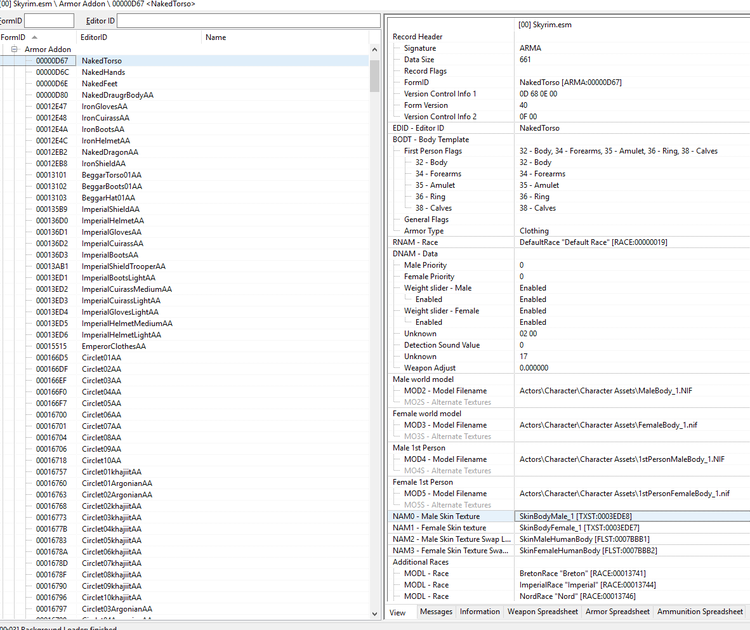This screenshot has height=630, width=750.
Task: Select the ImperialCuirassMediumAA record
Action: (127, 289)
